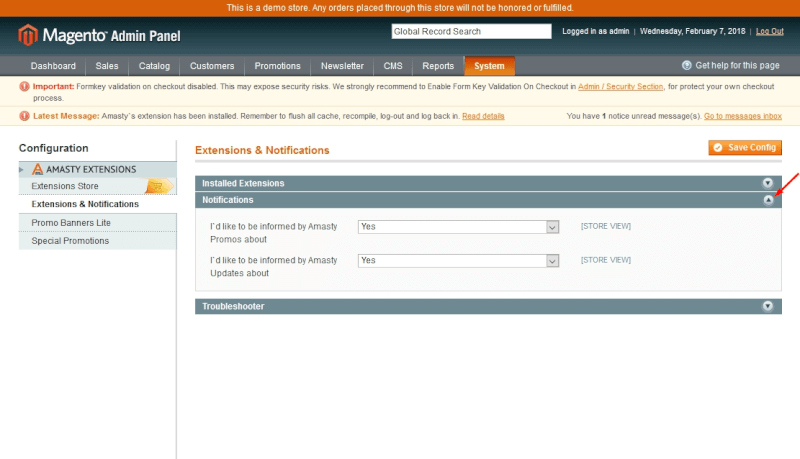Open the Newsletter menu

pyautogui.click(x=342, y=66)
